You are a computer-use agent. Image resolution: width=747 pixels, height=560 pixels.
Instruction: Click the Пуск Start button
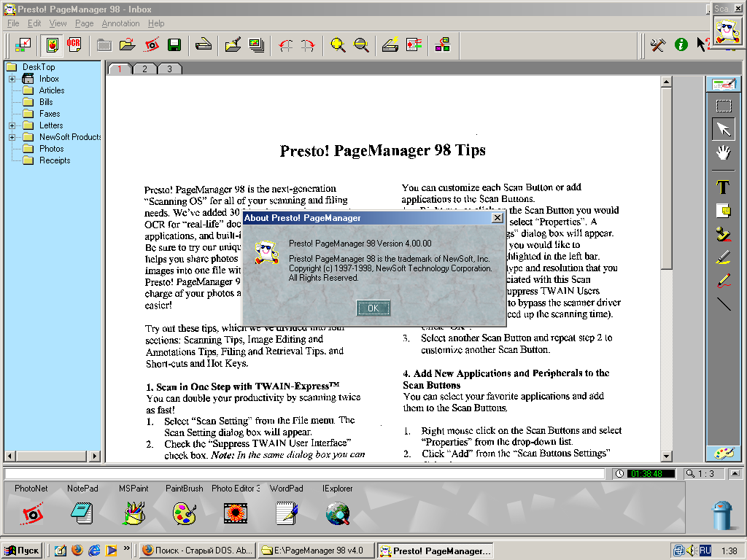click(x=22, y=551)
